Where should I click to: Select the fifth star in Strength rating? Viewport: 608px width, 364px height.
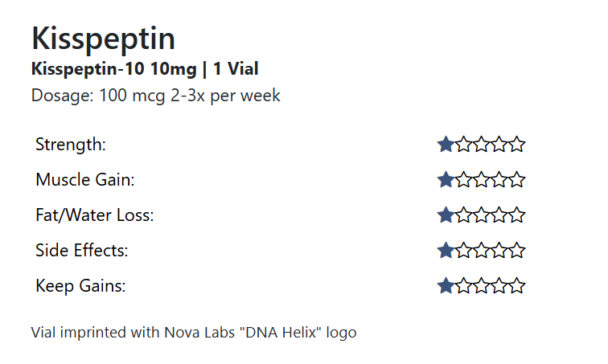tap(517, 145)
